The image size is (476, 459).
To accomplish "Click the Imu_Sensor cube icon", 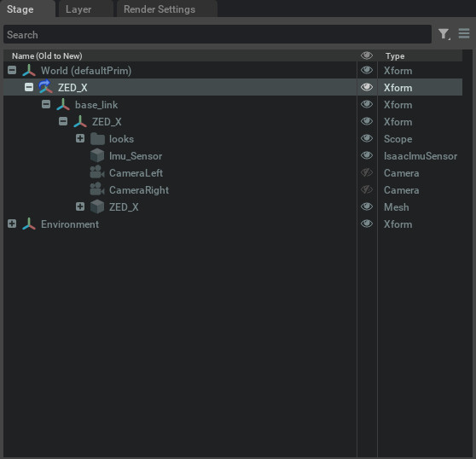I will click(97, 155).
